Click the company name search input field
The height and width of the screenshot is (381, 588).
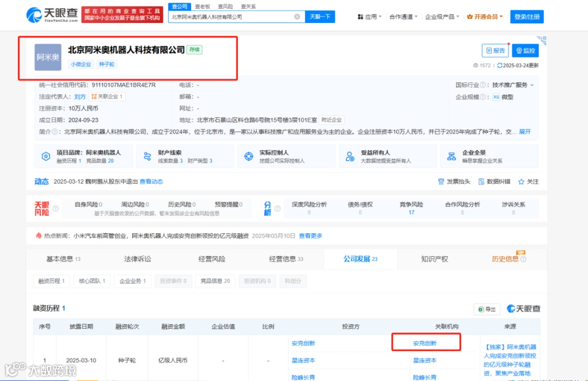click(x=231, y=17)
